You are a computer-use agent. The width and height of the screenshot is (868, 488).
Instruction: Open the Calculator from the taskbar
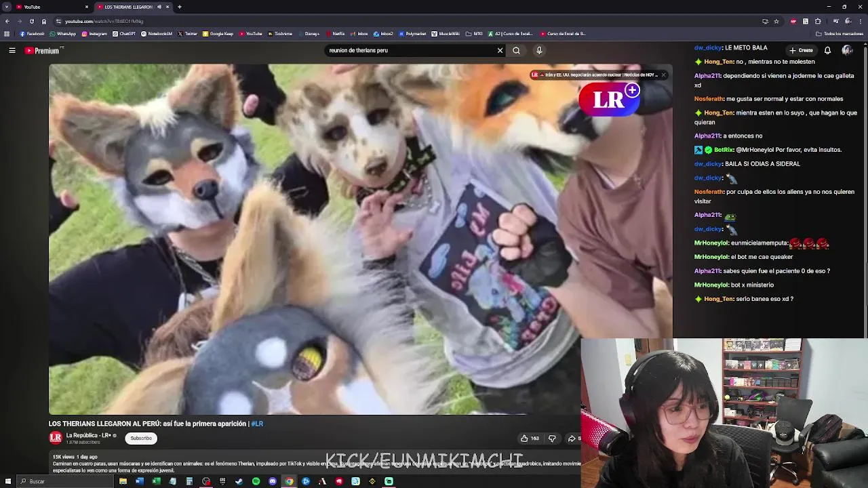tap(189, 481)
